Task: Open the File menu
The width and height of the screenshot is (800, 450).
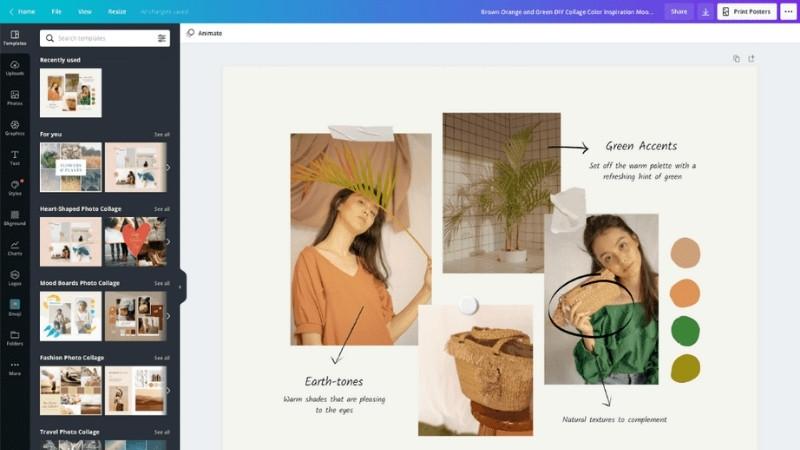Action: pos(56,11)
